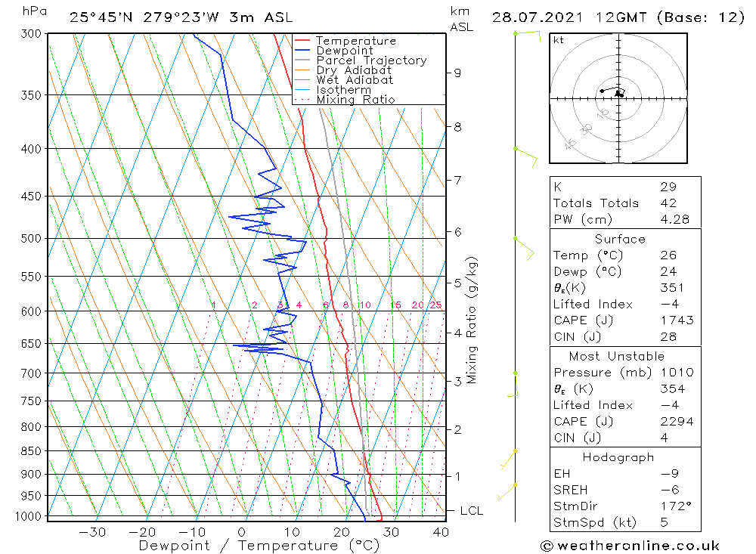This screenshot has height=554, width=756.
Task: Click the wind barb at 400 hPa
Action: (525, 154)
